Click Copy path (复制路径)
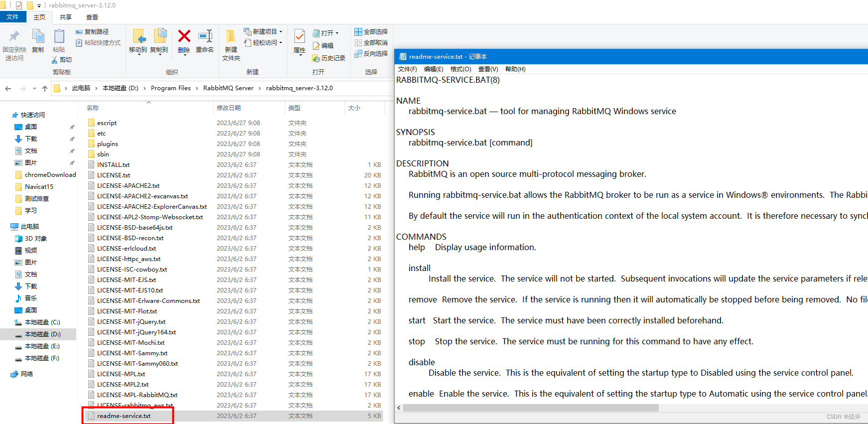The image size is (868, 424). 92,32
